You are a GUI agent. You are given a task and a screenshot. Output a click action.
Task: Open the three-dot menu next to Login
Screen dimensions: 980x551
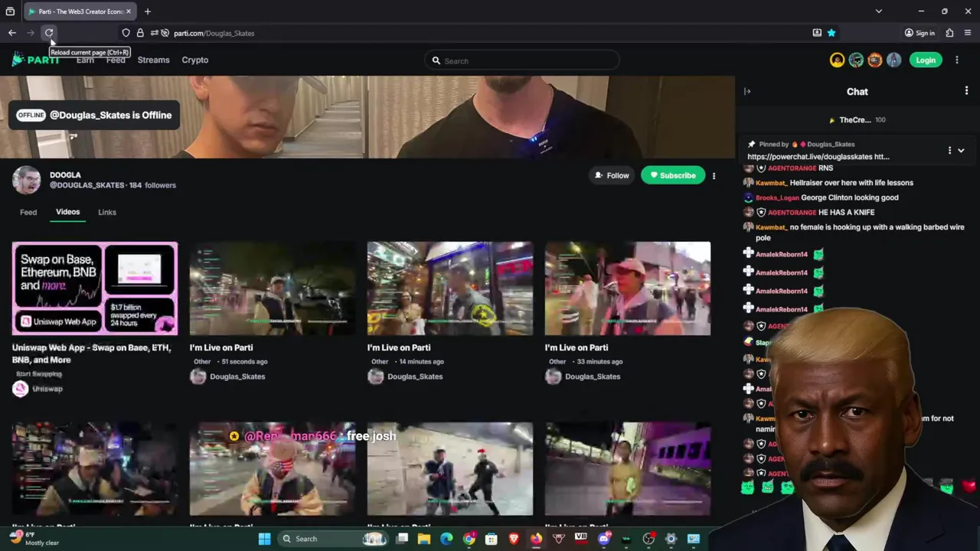pyautogui.click(x=957, y=60)
